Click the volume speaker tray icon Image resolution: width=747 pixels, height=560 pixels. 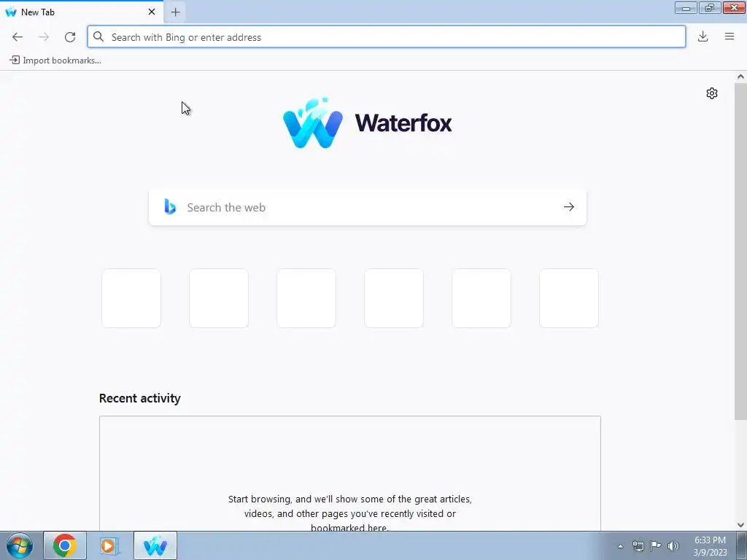[673, 546]
